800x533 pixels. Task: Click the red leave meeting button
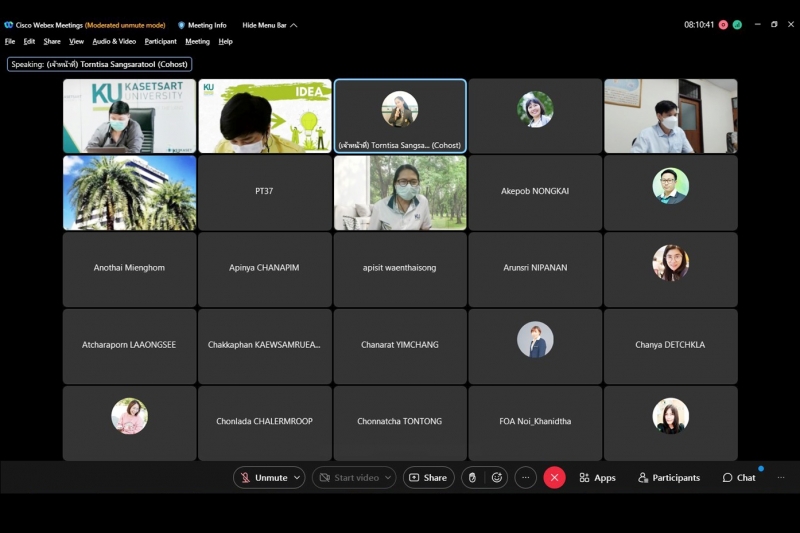(x=554, y=478)
